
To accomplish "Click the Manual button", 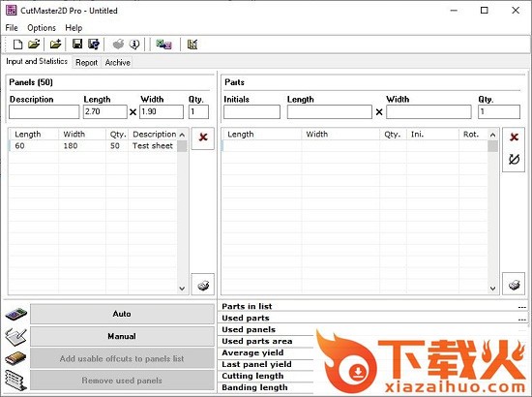I will pyautogui.click(x=122, y=336).
